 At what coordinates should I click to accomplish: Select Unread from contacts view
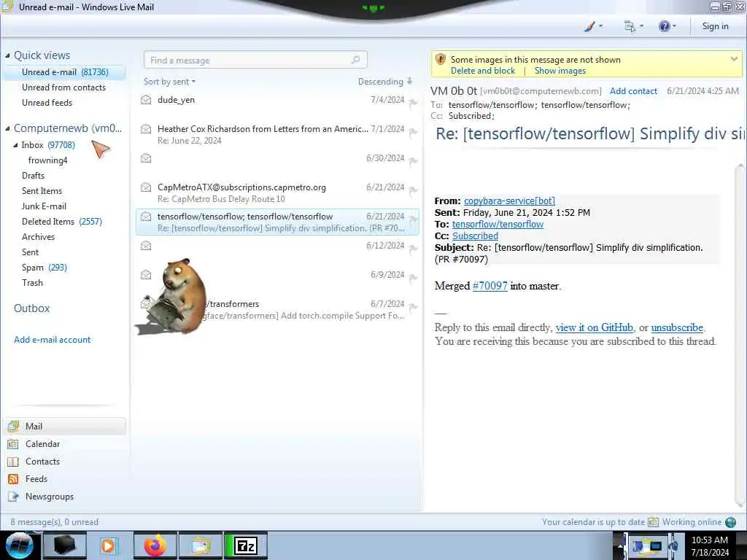point(64,87)
